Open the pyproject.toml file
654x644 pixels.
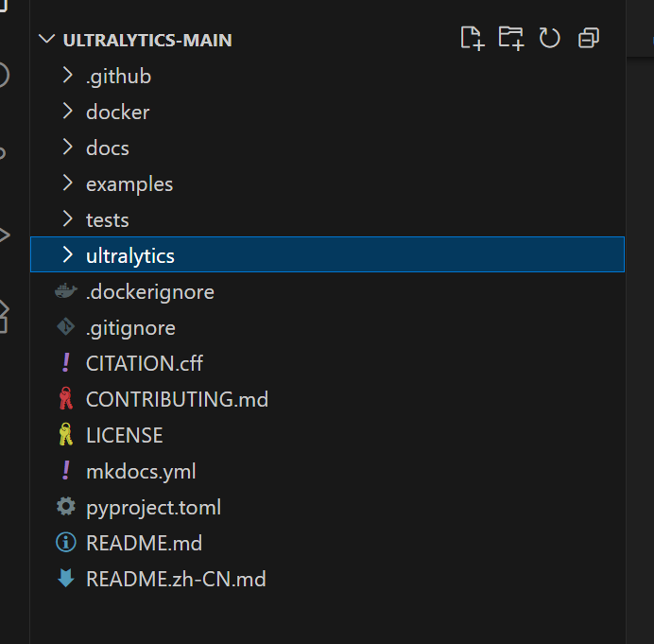(x=153, y=508)
